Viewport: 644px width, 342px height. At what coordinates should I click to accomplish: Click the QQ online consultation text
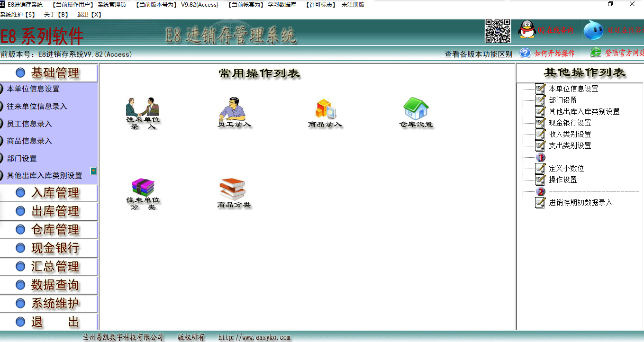[x=556, y=30]
